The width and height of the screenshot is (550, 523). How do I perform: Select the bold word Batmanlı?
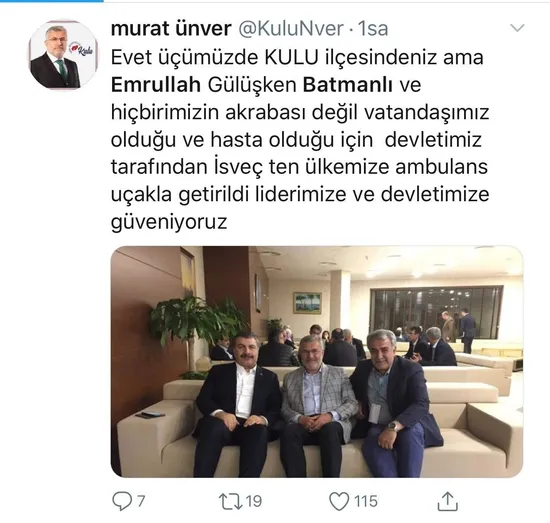pos(348,85)
